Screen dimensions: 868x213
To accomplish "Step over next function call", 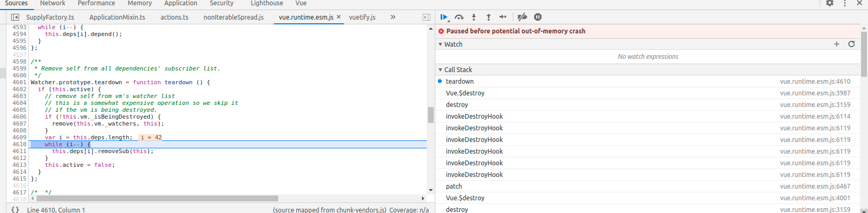I will [459, 17].
